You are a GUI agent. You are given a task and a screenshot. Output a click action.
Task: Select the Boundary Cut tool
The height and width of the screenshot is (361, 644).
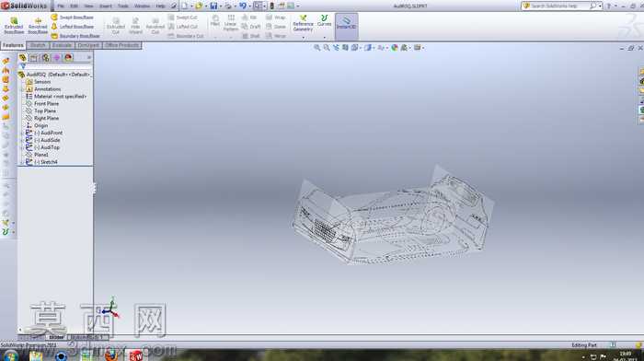[x=186, y=36]
